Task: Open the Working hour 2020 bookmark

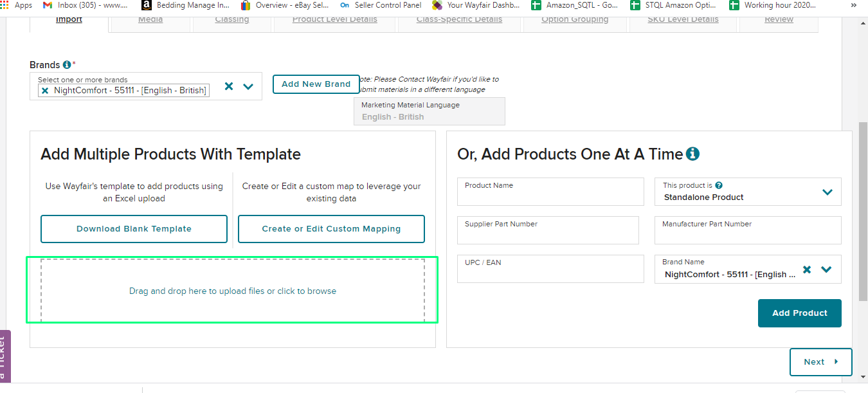Action: click(773, 5)
